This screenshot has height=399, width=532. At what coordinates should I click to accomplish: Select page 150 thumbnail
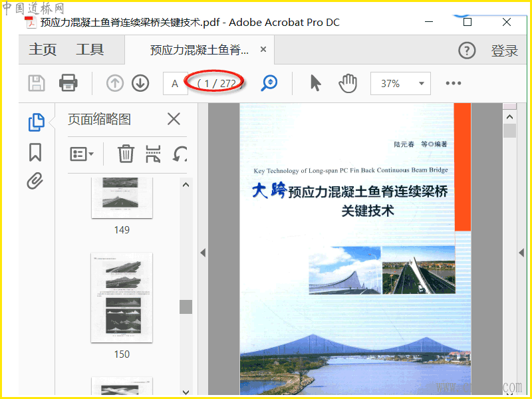pos(122,297)
